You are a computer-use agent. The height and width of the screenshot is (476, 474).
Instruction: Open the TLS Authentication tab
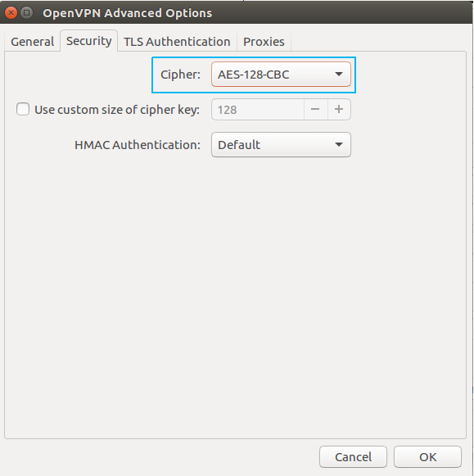click(177, 42)
